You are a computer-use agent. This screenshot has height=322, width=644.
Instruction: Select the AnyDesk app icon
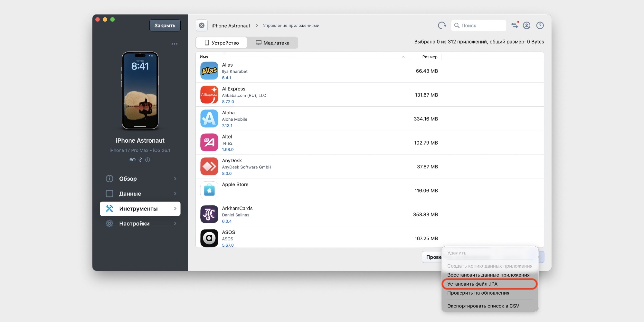209,166
